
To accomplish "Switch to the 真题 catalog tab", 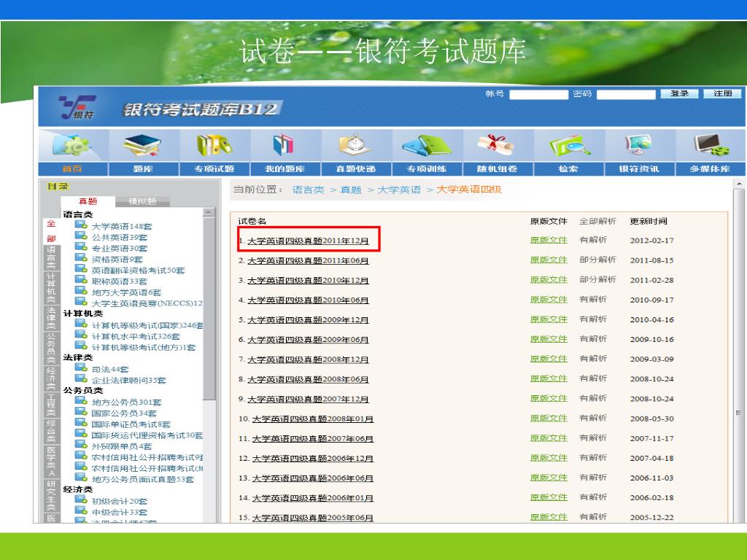I will point(88,201).
